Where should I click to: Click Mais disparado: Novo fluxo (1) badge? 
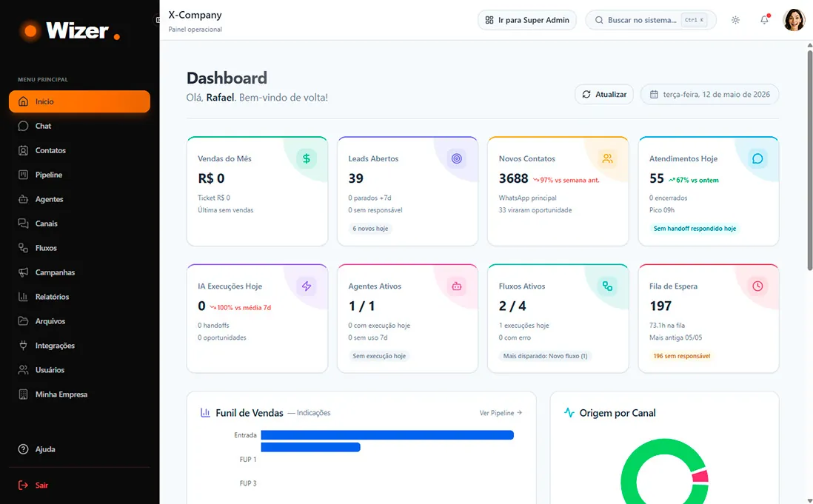click(x=545, y=356)
